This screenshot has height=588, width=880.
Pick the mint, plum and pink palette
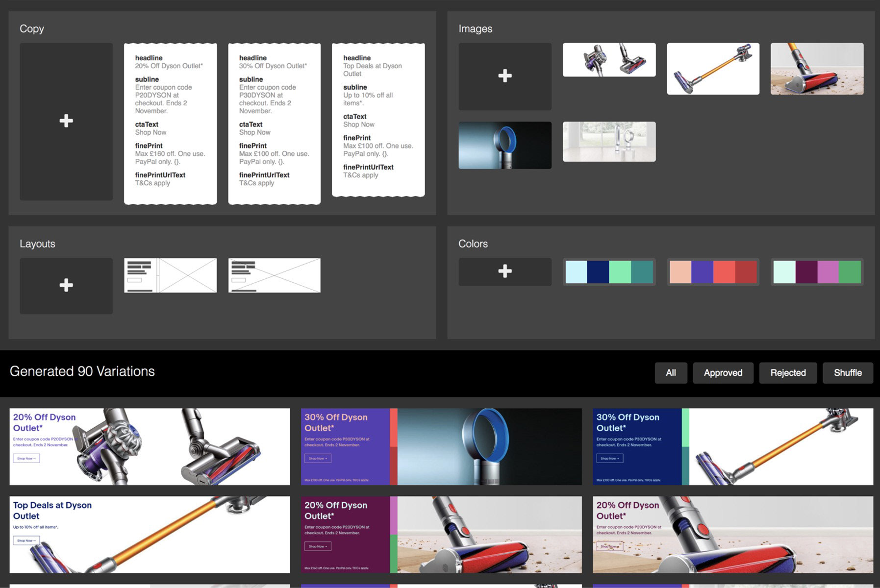[x=817, y=272]
